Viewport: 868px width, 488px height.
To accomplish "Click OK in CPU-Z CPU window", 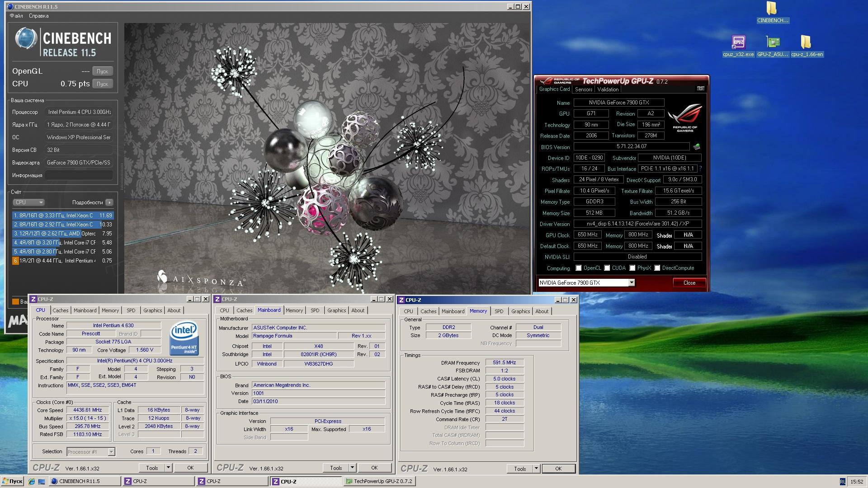I will coord(190,468).
